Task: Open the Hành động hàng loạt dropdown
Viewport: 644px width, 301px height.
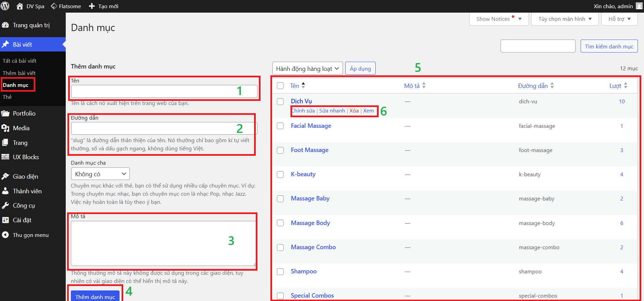Action: (x=307, y=69)
